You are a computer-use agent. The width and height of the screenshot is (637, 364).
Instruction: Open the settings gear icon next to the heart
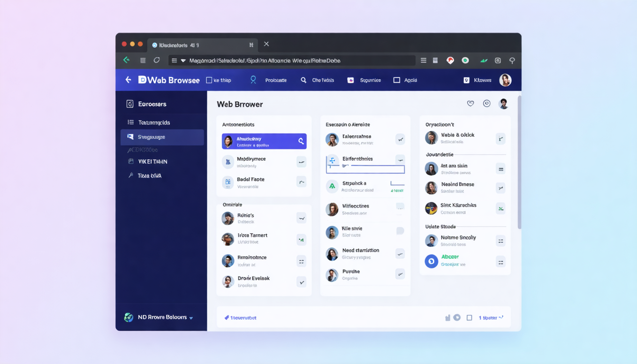(486, 103)
